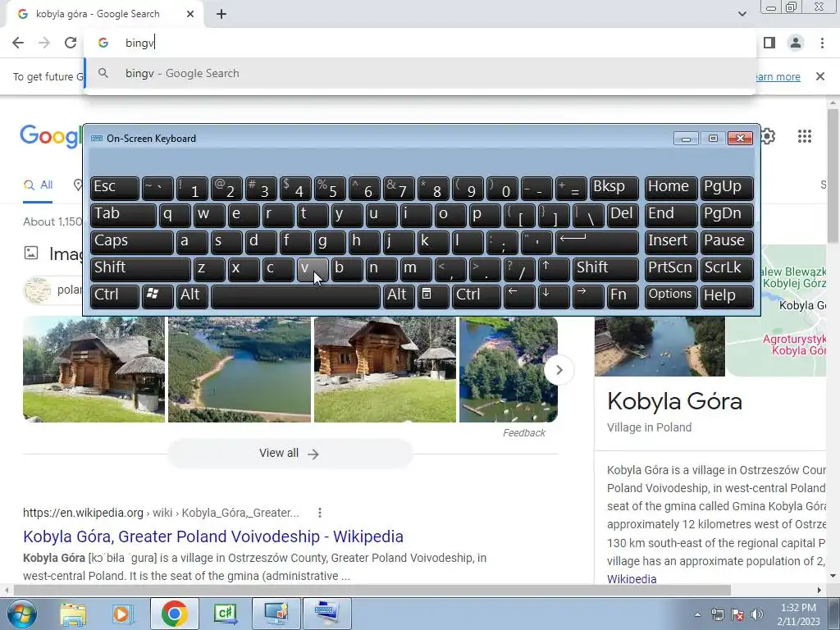Click the up arrow key on keyboard
The height and width of the screenshot is (630, 840).
[x=554, y=269]
